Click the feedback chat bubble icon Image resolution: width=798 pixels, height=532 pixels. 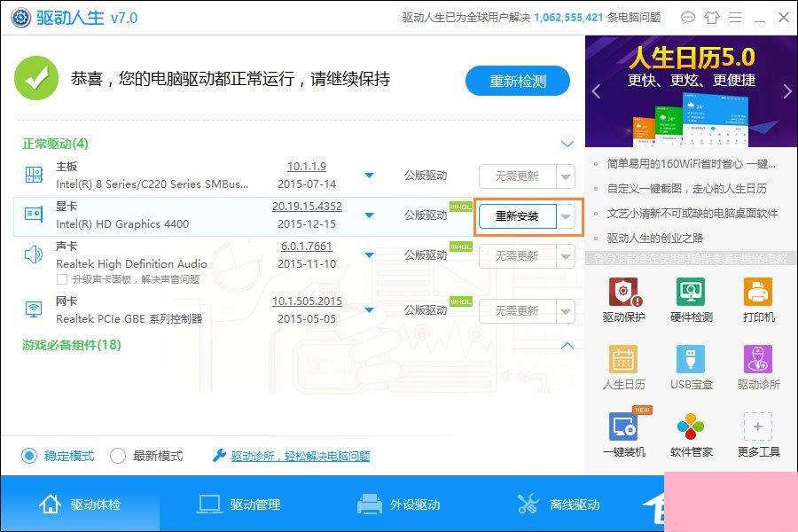pyautogui.click(x=687, y=18)
